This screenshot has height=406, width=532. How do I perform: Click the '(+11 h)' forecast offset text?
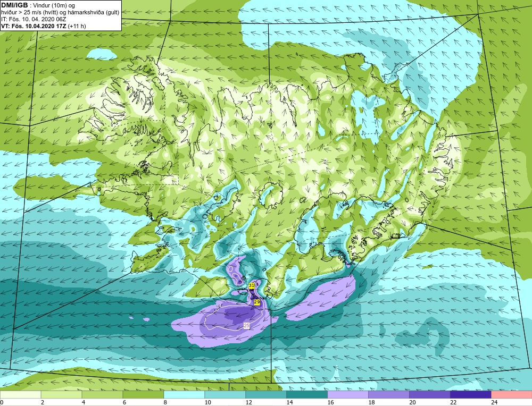pos(77,26)
